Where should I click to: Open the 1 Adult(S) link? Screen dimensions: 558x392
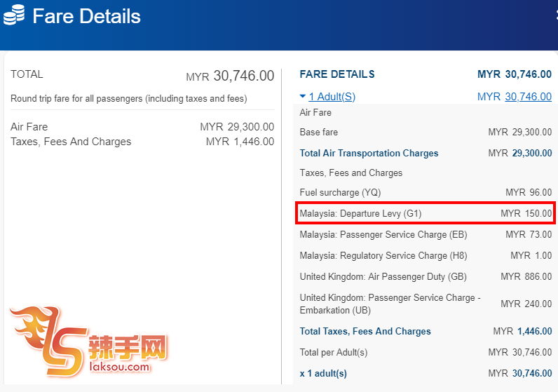point(332,97)
